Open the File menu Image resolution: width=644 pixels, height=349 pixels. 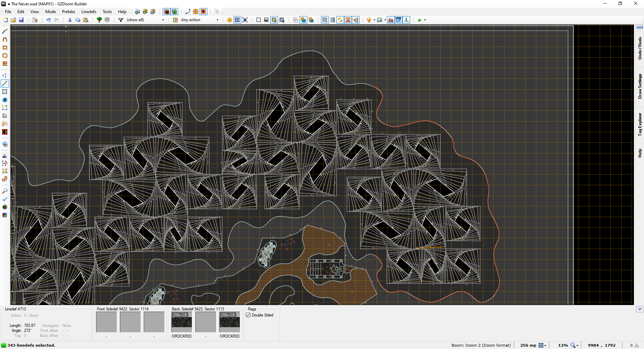pyautogui.click(x=8, y=11)
